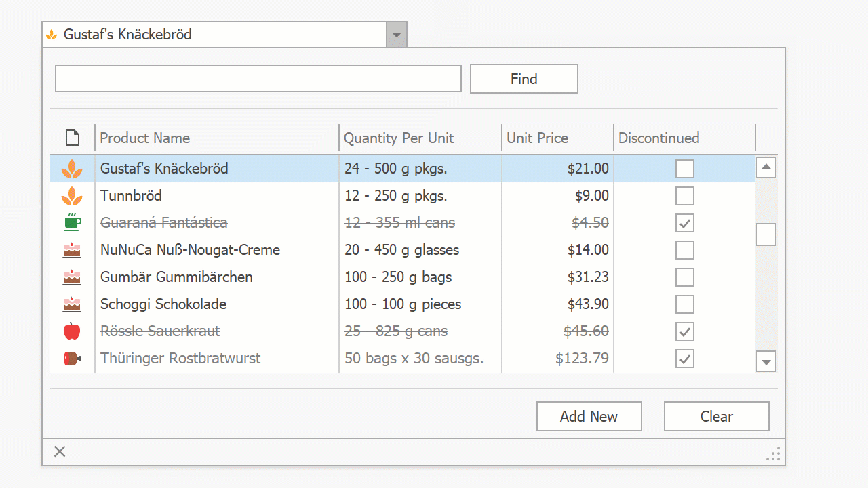Click the Add New button

589,416
